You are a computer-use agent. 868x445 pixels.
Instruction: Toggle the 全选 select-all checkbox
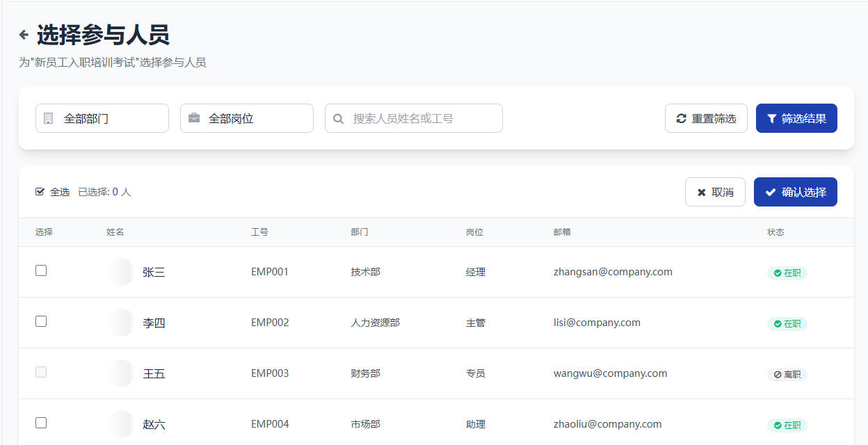pyautogui.click(x=40, y=192)
